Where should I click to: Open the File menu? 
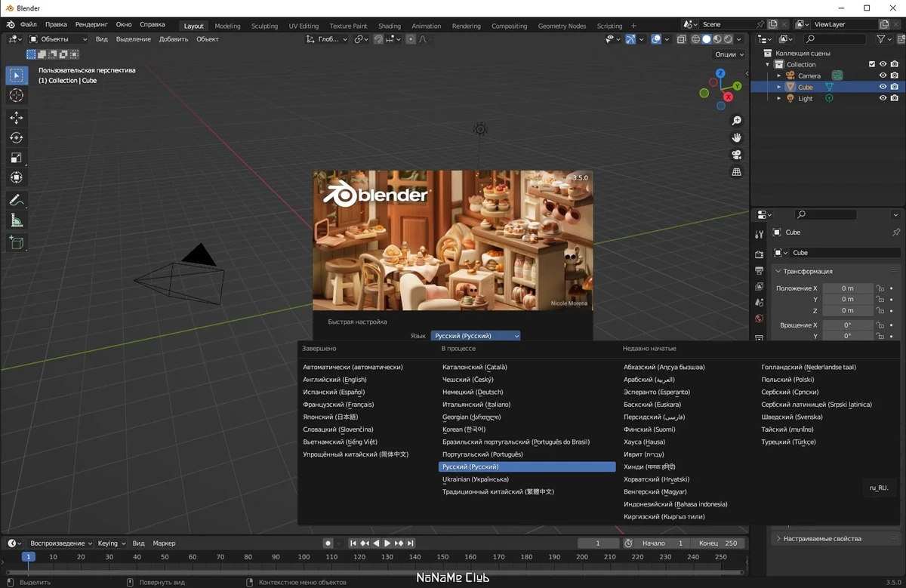click(29, 25)
